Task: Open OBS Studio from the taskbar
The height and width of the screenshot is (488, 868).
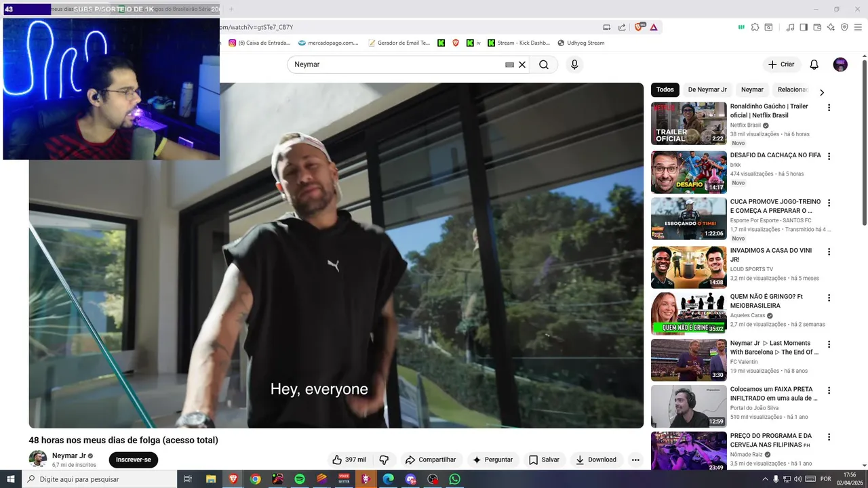Action: tap(433, 479)
